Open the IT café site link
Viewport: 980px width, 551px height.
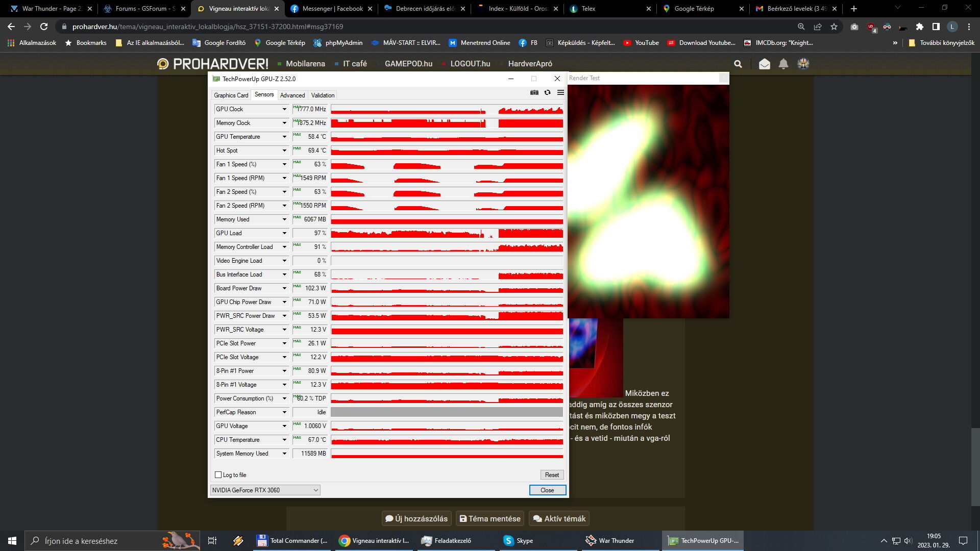click(355, 64)
